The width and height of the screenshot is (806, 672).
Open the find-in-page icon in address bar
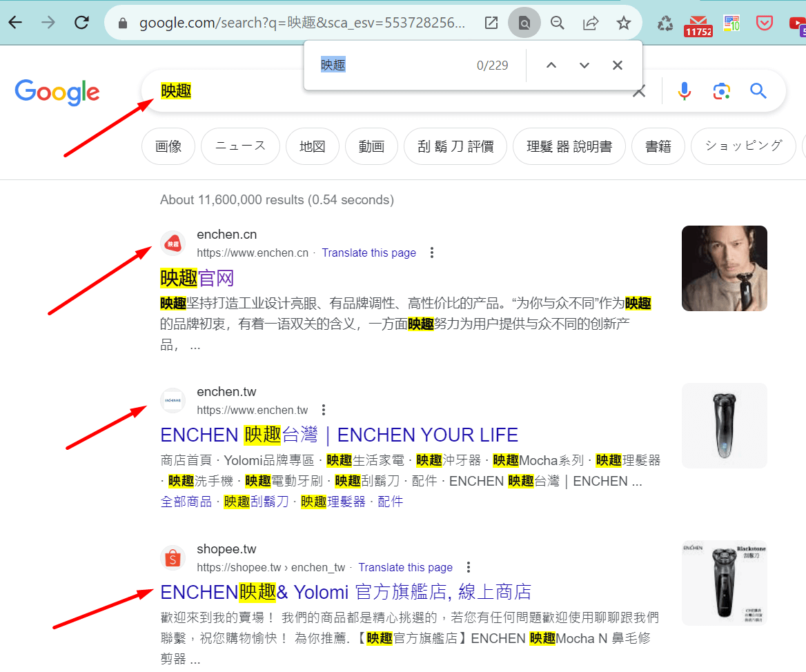pos(524,22)
